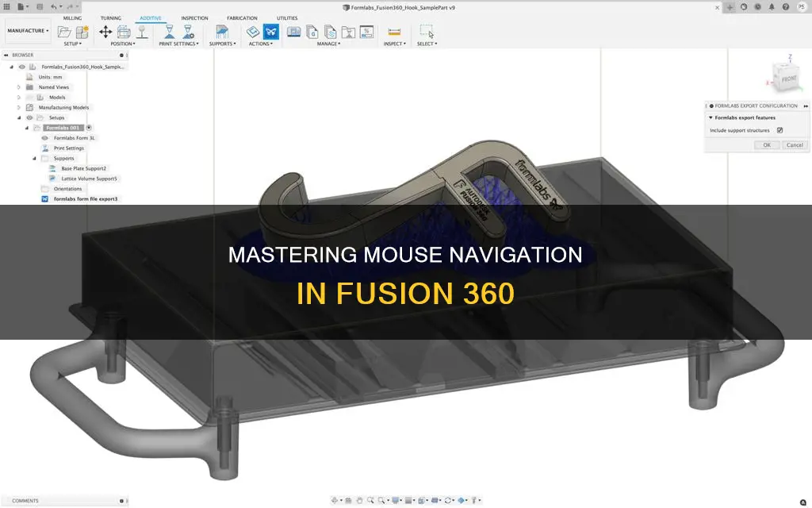Open the Position dropdown menu
Image resolution: width=812 pixels, height=508 pixels.
[123, 44]
